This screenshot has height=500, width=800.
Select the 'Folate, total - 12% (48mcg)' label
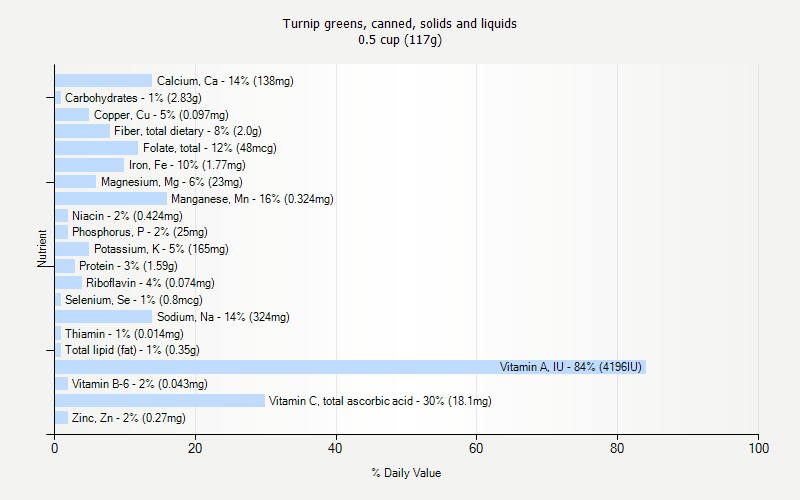click(210, 148)
